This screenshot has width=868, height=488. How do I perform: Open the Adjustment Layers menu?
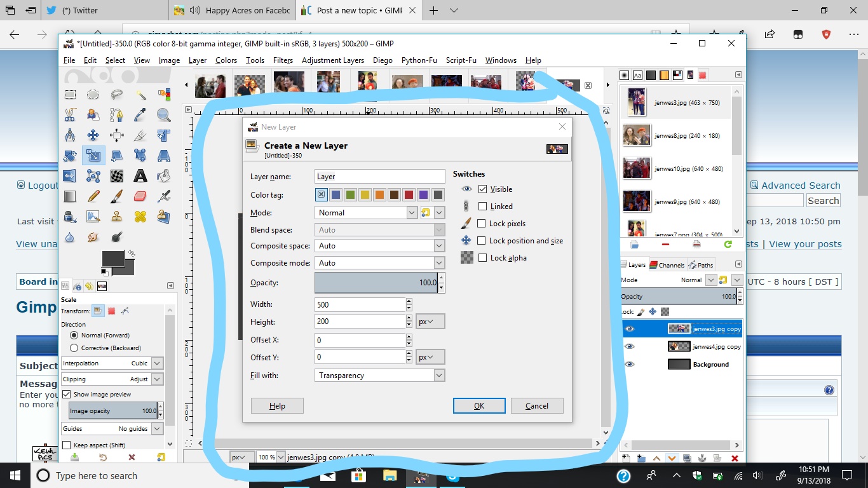point(333,60)
